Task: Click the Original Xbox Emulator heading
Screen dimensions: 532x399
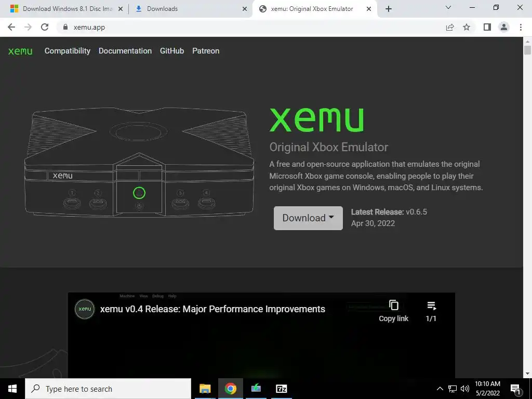Action: 329,147
